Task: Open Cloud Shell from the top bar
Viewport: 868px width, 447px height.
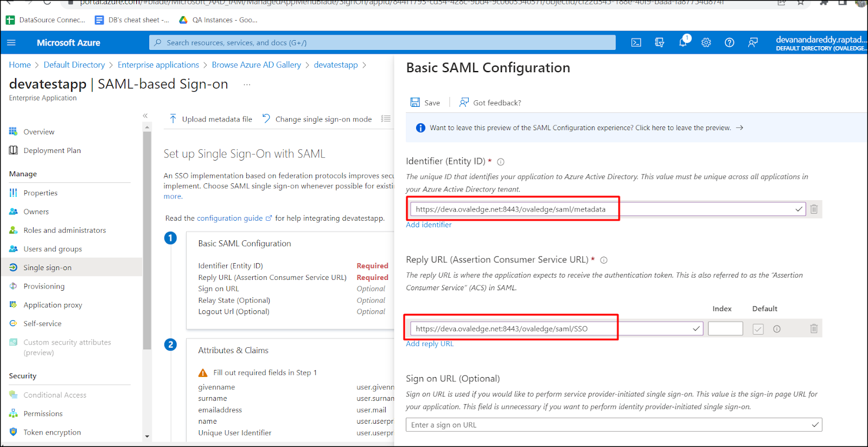Action: tap(636, 42)
